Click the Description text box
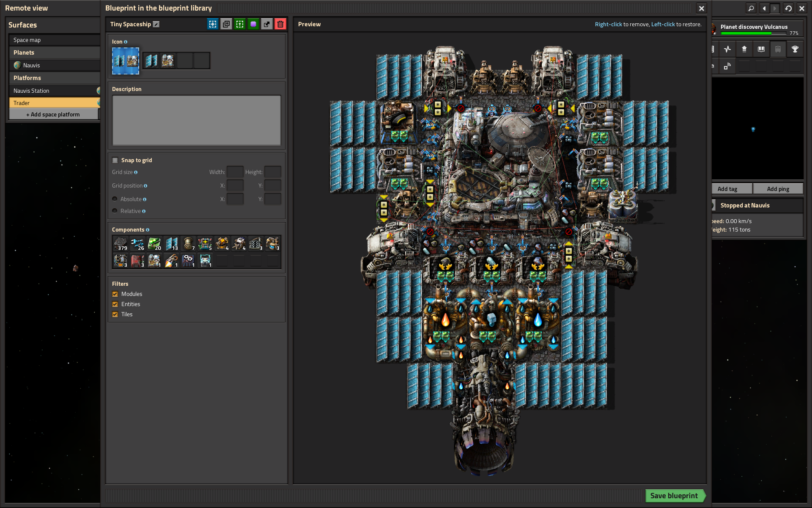Screen dimensions: 812x508 click(196, 120)
